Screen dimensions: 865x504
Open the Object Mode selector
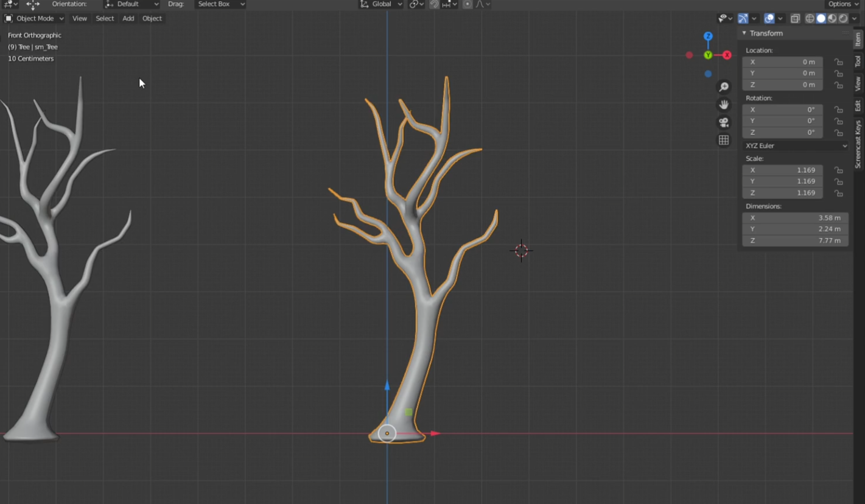(x=34, y=18)
